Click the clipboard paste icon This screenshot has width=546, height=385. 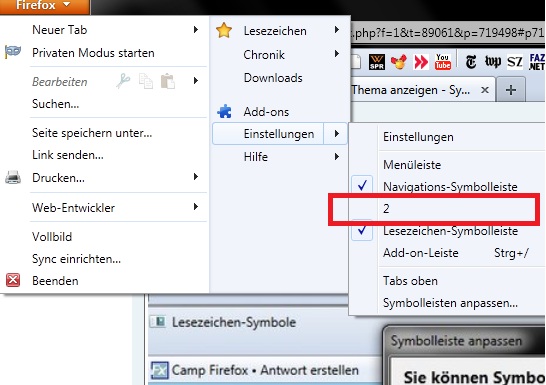point(167,81)
